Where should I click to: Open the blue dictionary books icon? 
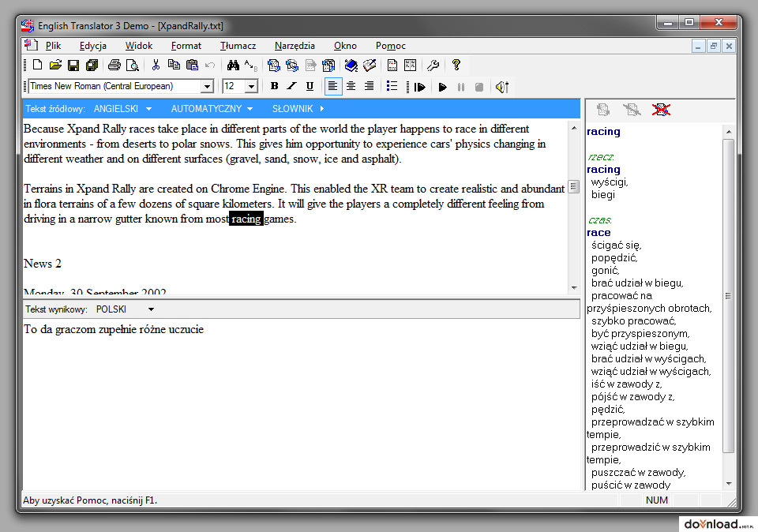tap(351, 65)
